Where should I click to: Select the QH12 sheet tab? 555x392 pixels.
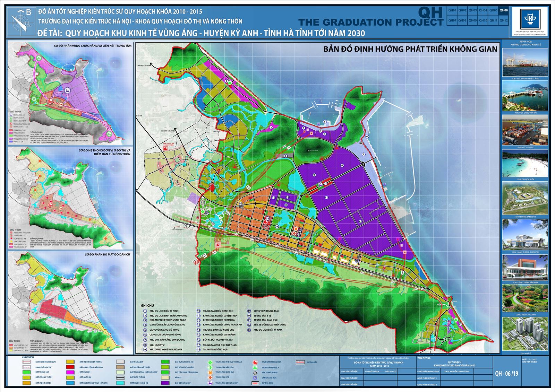[x=504, y=20]
